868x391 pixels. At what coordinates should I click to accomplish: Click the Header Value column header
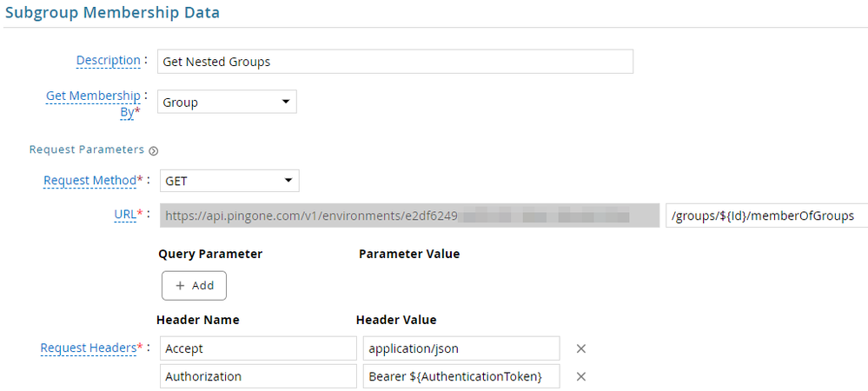point(396,320)
